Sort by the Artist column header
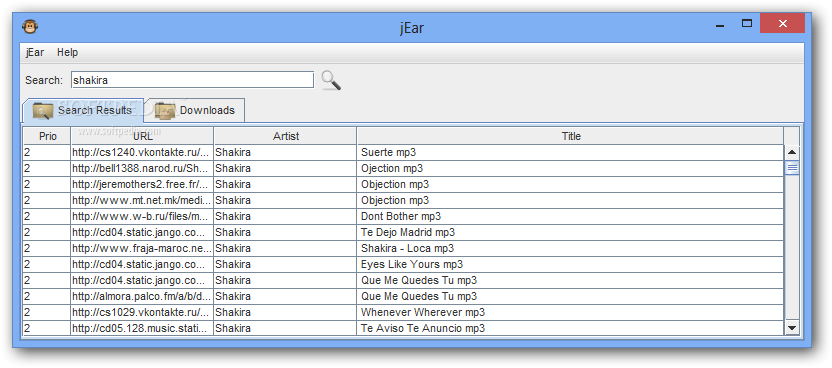This screenshot has height=368, width=832. (285, 136)
